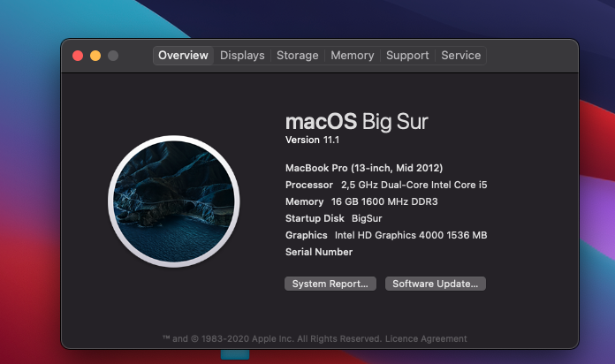Click the Version 11.1 text
This screenshot has height=364, width=615.
[312, 140]
